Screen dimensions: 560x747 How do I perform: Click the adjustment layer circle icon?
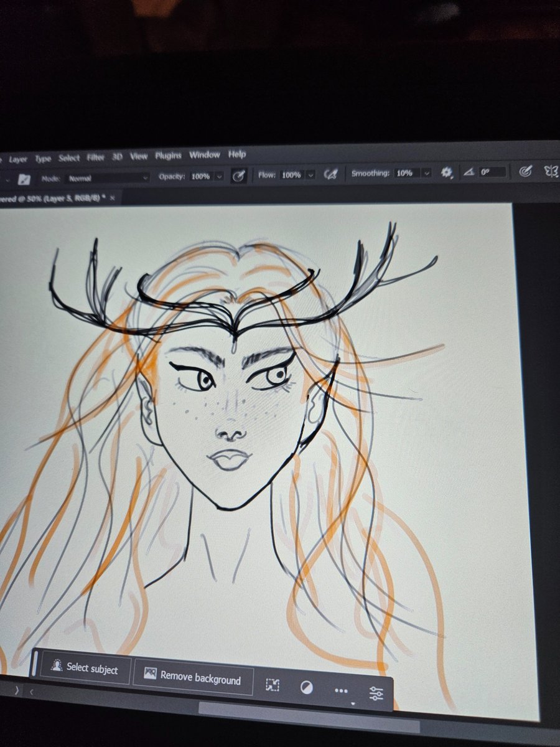click(x=307, y=687)
